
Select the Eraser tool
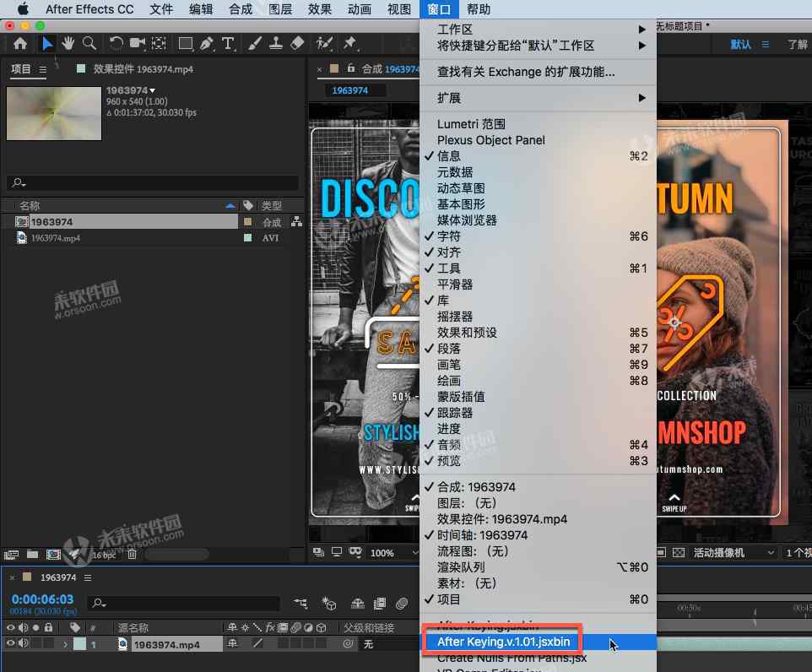[297, 44]
